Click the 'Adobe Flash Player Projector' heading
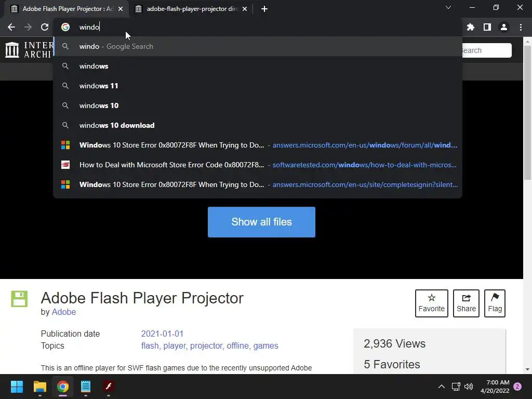532x399 pixels. (142, 298)
